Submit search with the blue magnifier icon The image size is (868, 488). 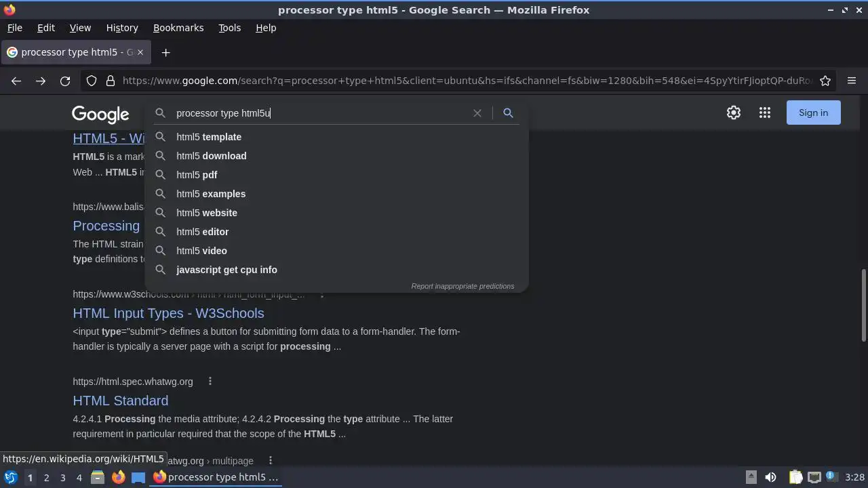(x=508, y=113)
